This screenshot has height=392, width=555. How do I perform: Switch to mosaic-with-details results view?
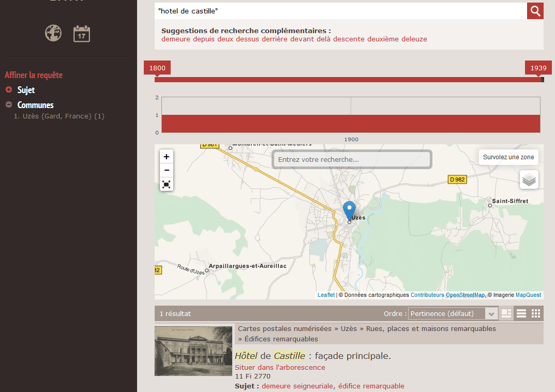[x=506, y=313]
